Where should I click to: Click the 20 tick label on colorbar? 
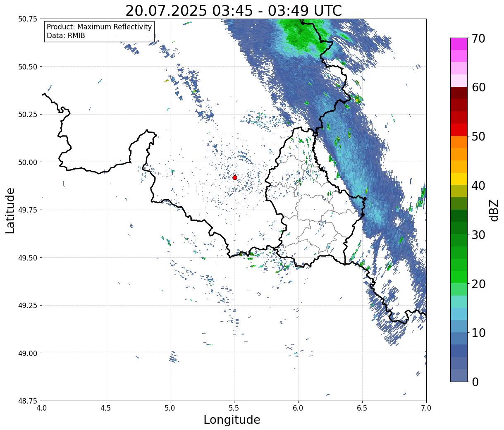478,284
